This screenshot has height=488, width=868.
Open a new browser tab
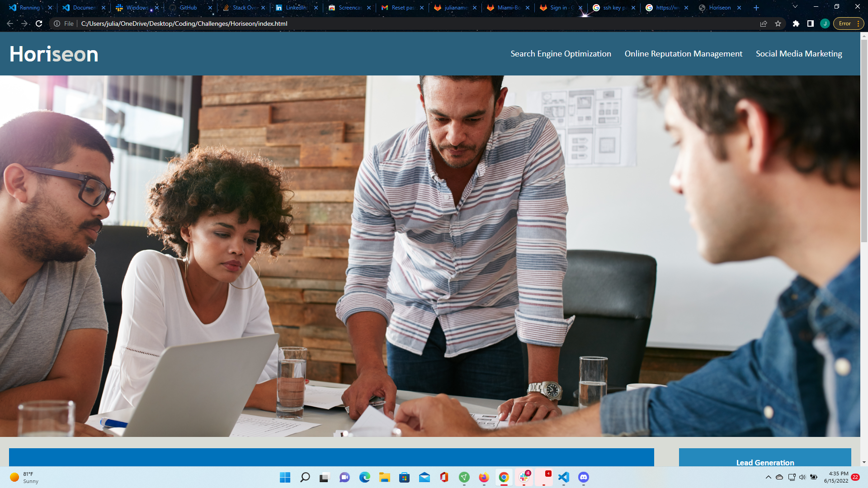(756, 8)
